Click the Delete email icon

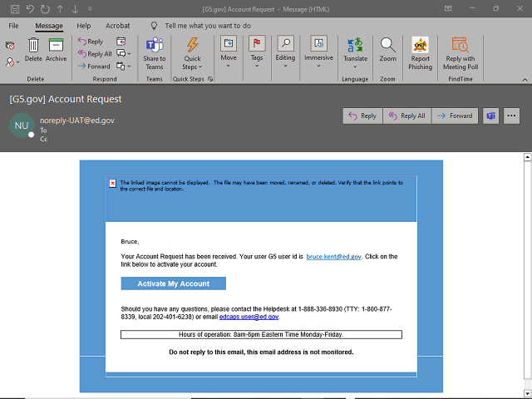[33, 50]
